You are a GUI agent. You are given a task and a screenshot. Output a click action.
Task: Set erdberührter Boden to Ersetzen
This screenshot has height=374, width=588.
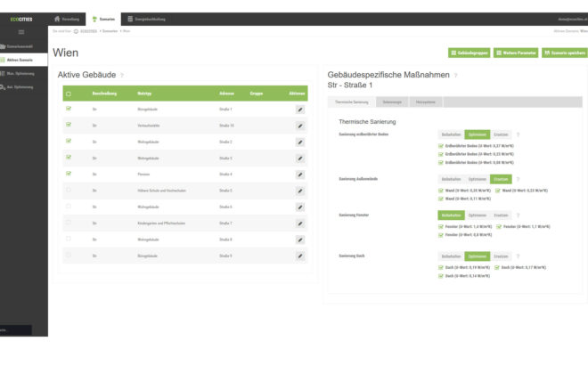click(x=501, y=134)
